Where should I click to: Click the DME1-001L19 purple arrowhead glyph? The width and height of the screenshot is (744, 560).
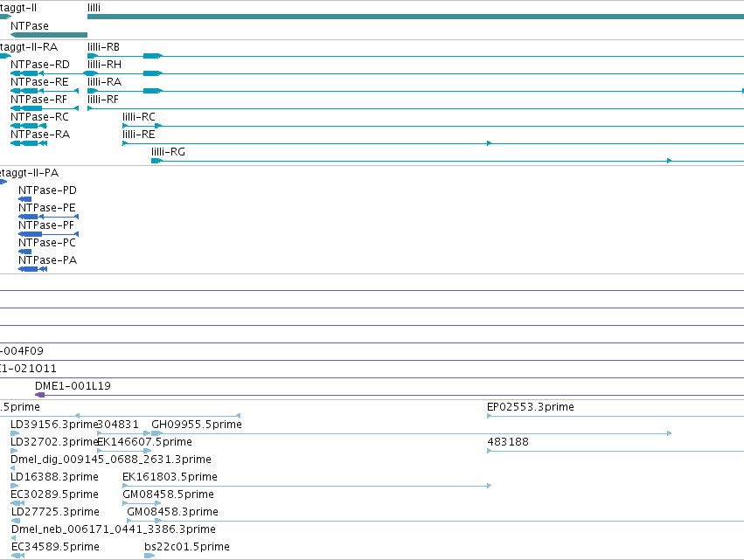pyautogui.click(x=40, y=395)
